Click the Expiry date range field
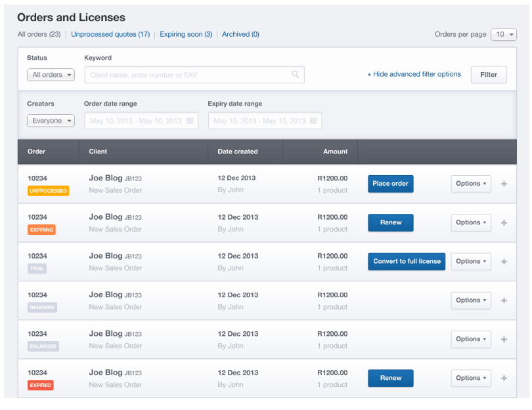 pyautogui.click(x=265, y=121)
